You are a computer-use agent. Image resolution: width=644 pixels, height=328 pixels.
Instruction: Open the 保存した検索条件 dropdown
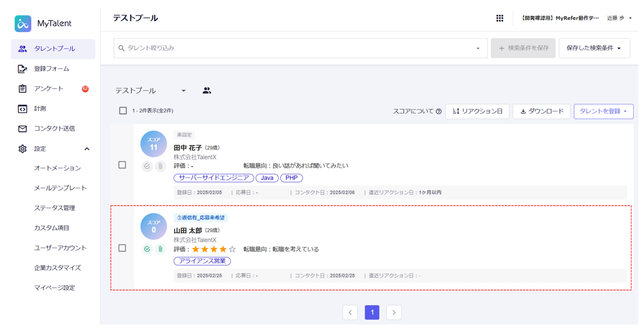(x=594, y=48)
